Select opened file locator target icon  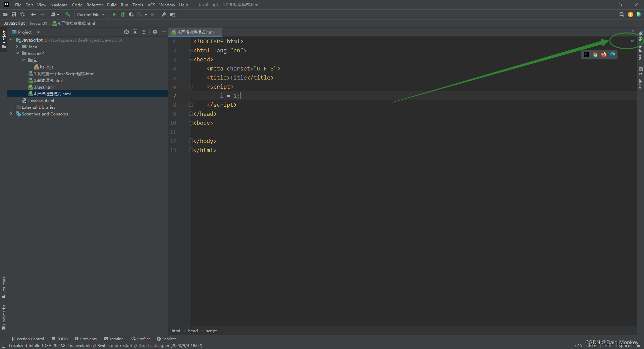coord(126,32)
